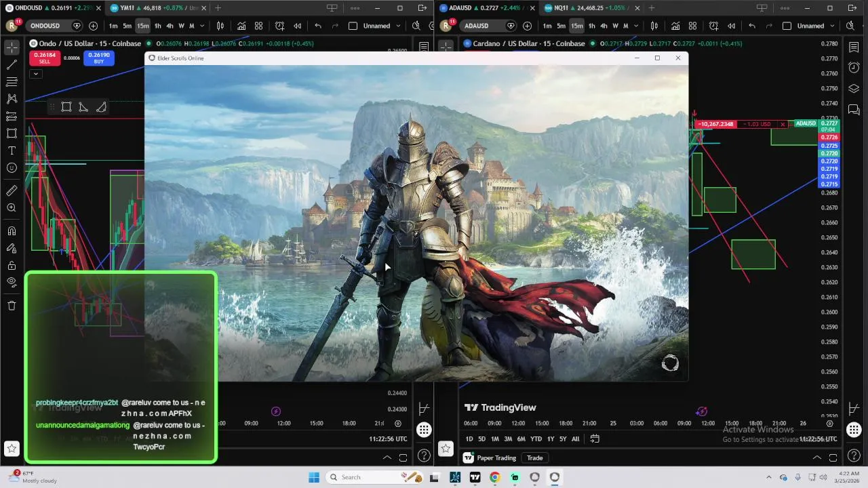868x488 pixels.
Task: Start bar replay in ADAUSD window
Action: point(731,26)
